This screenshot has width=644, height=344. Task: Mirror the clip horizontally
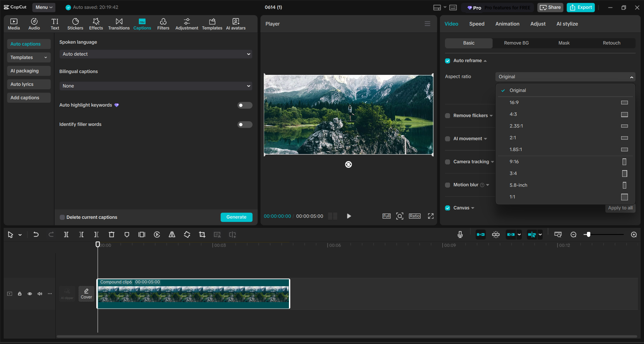click(172, 235)
